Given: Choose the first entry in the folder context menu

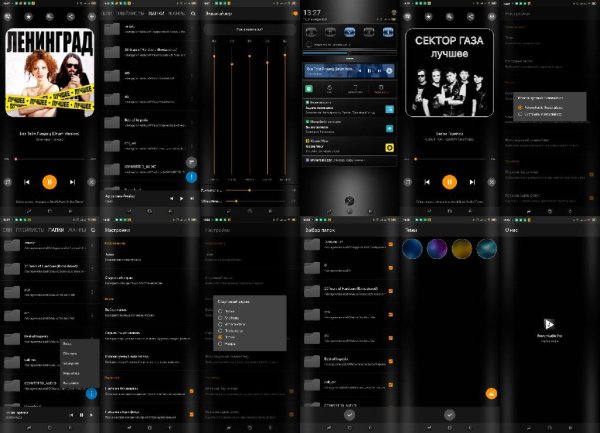Looking at the screenshot, I should (x=79, y=343).
